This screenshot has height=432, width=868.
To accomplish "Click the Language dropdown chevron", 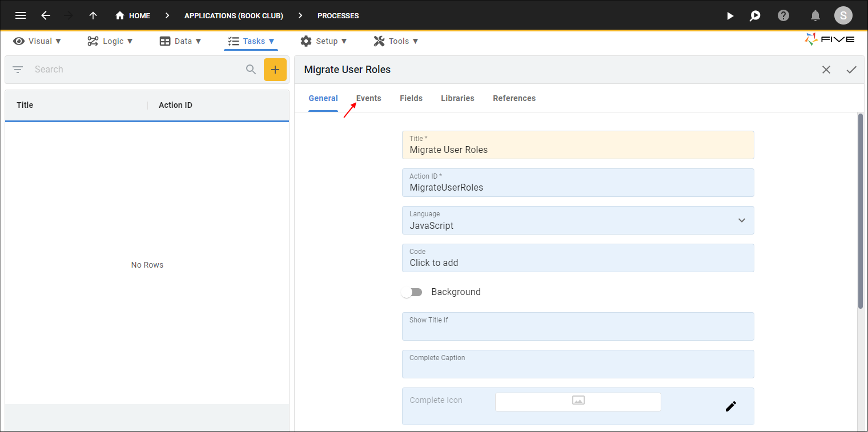I will tap(742, 220).
